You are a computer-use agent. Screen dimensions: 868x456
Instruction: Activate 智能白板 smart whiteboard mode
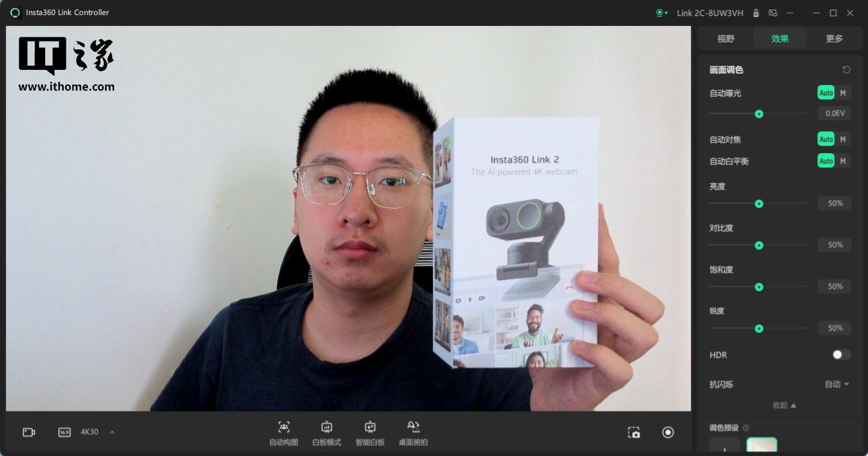tap(370, 434)
